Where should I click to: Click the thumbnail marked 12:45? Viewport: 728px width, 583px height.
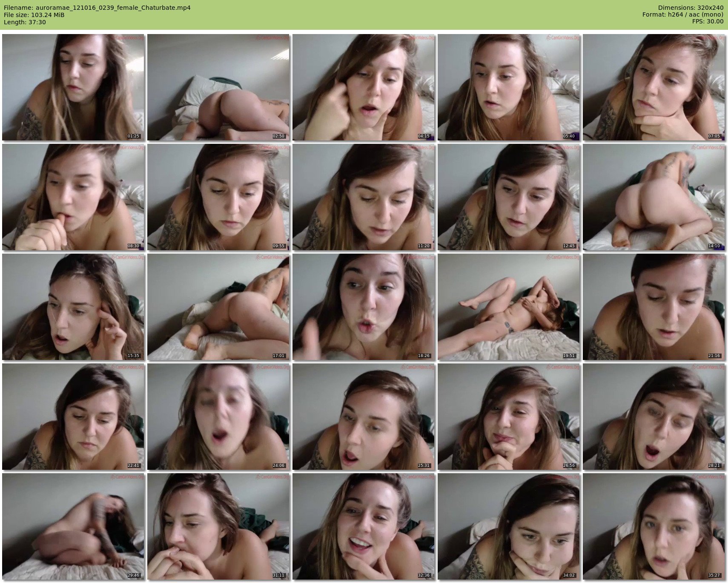[x=508, y=197]
